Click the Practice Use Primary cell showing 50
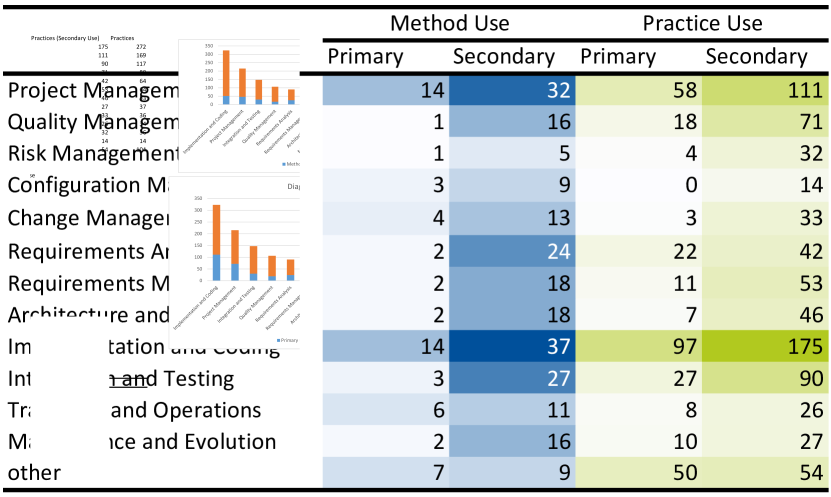Image resolution: width=831 pixels, height=497 pixels. click(638, 472)
